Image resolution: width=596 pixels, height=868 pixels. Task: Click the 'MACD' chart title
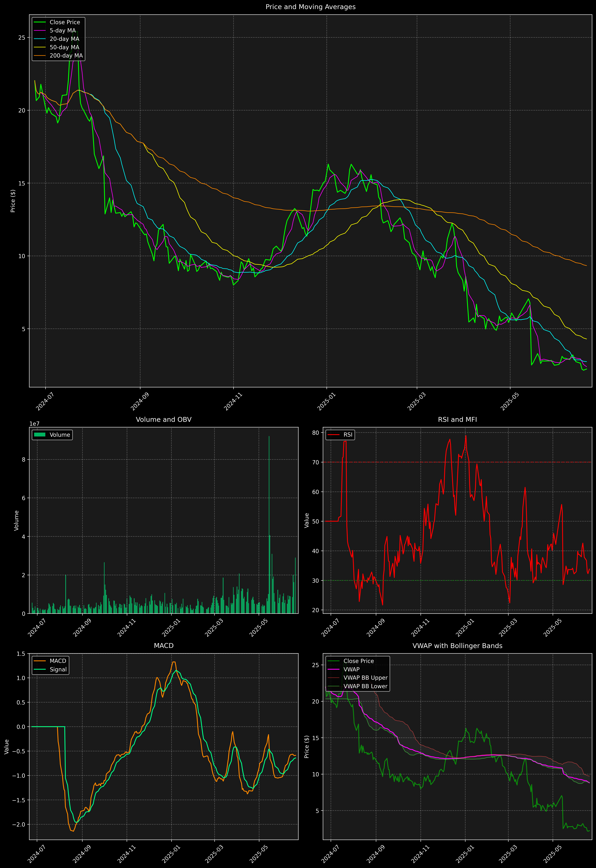[164, 646]
